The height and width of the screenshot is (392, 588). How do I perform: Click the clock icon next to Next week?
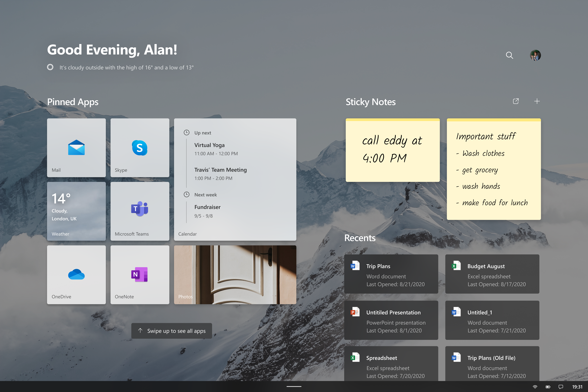(186, 195)
